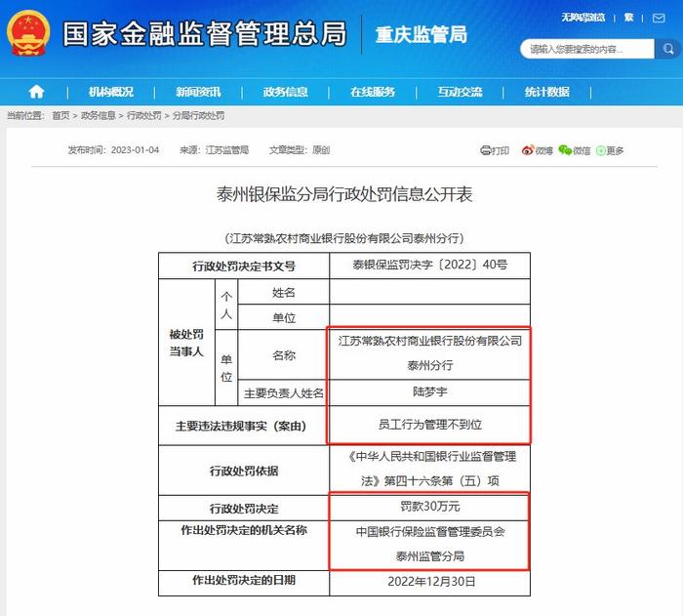Click 政务信息 in the breadcrumb
Screen dimensions: 683x616
98,115
